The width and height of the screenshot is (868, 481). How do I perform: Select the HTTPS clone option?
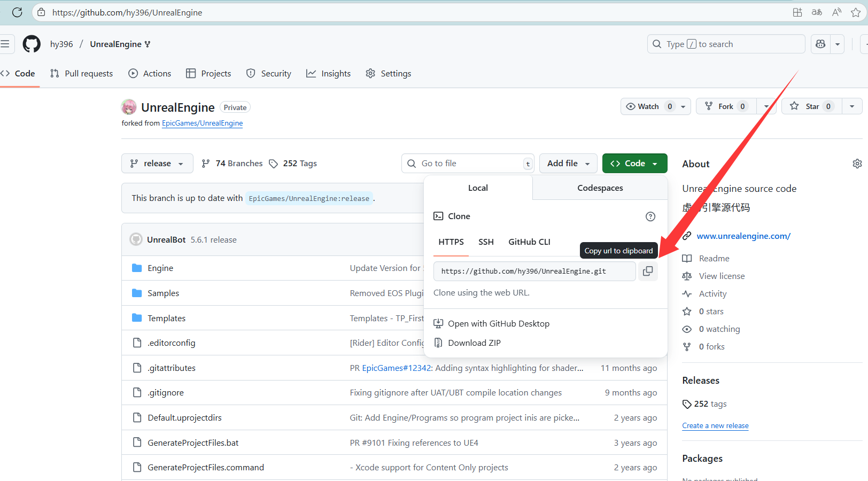(x=451, y=242)
